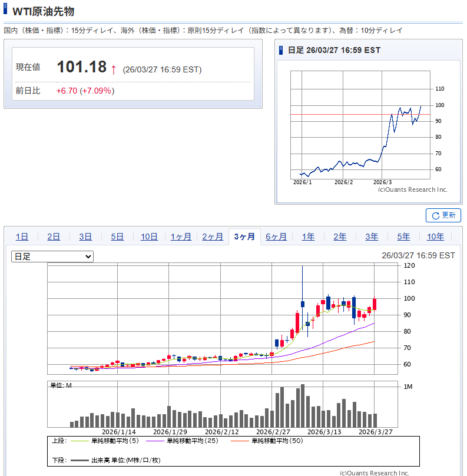
Task: Switch to the 2日 period tab
Action: point(54,237)
